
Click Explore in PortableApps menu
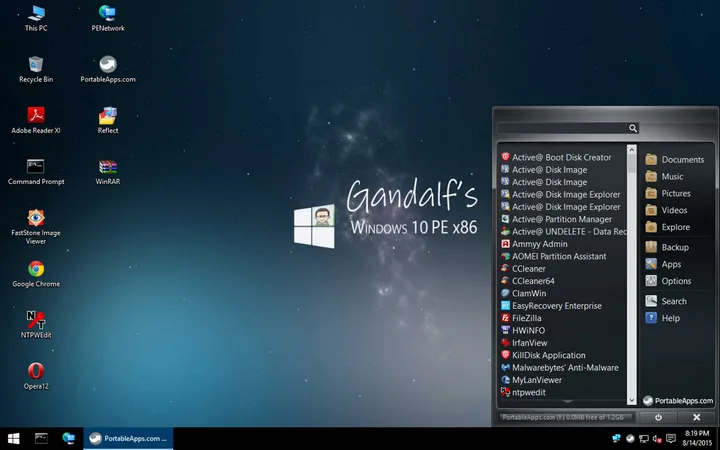[668, 227]
